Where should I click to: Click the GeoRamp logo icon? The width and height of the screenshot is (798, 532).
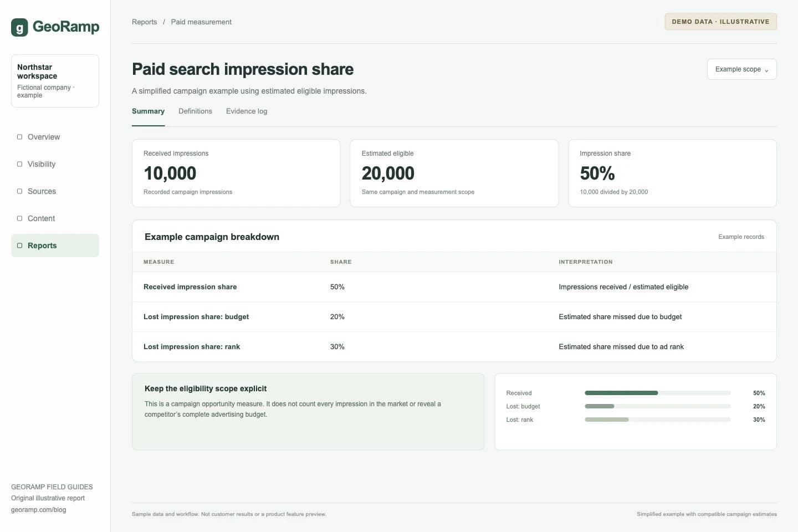pyautogui.click(x=19, y=27)
